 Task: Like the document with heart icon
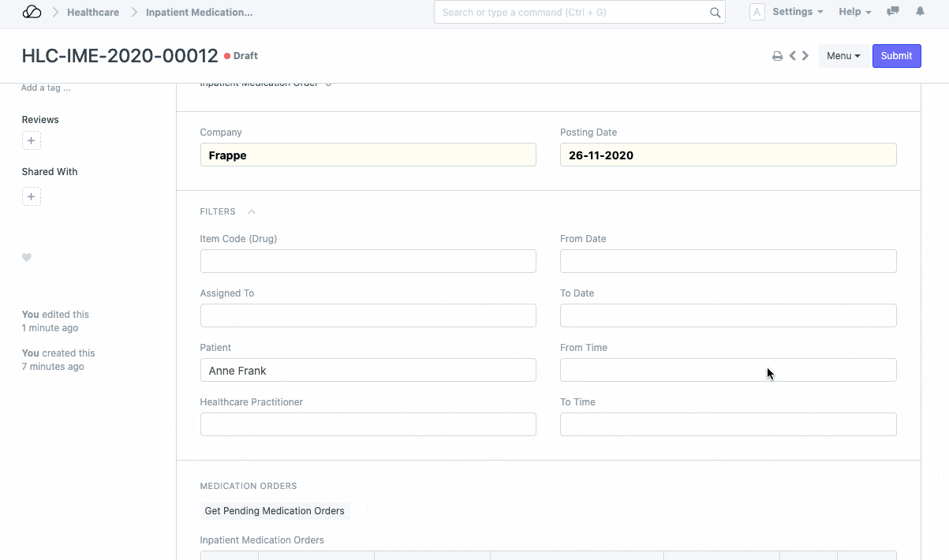pos(27,258)
